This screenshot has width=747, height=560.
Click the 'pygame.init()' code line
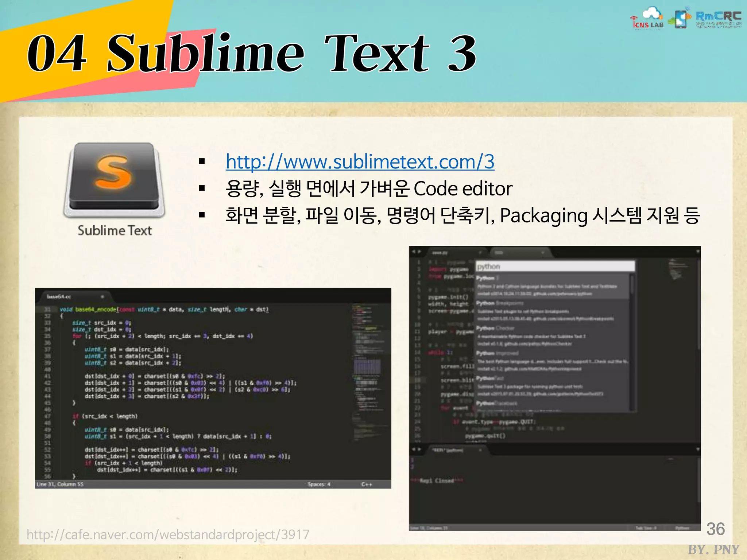pos(448,297)
